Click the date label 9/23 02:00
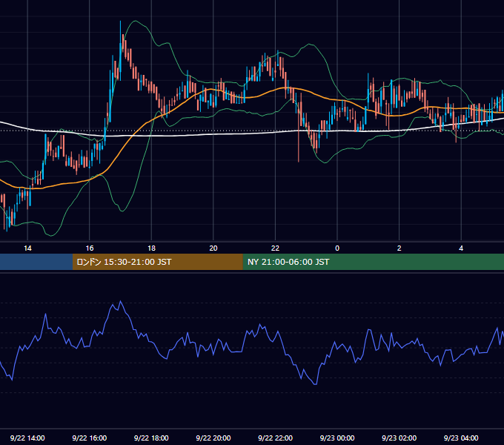 point(399,438)
